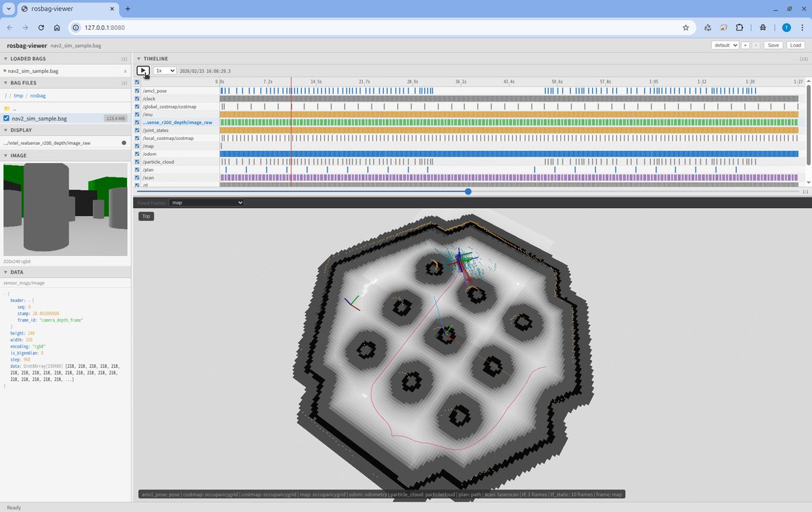Open the Fixed Frame map dropdown
812x512 pixels.
click(206, 202)
